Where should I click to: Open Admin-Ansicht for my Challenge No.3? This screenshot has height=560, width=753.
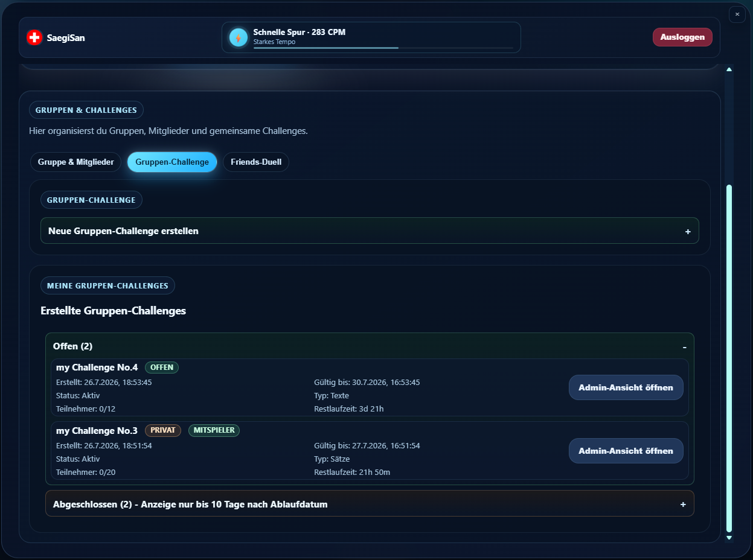pyautogui.click(x=626, y=451)
